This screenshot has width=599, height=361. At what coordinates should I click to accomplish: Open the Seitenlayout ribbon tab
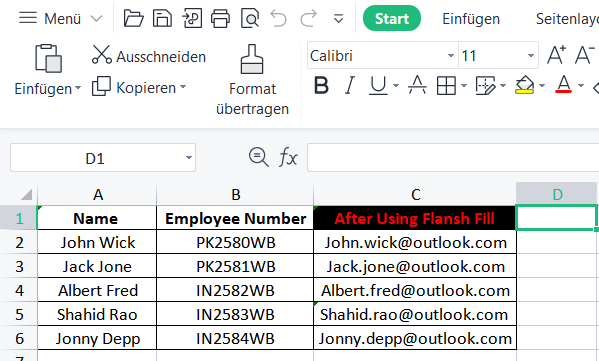coord(567,18)
